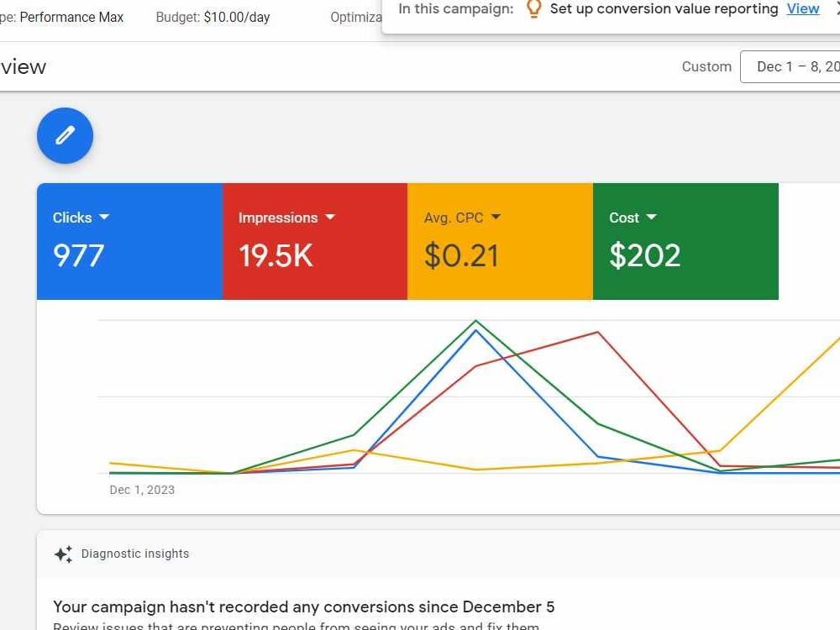Click the Custom date range label
Image resolution: width=840 pixels, height=630 pixels.
[x=706, y=66]
